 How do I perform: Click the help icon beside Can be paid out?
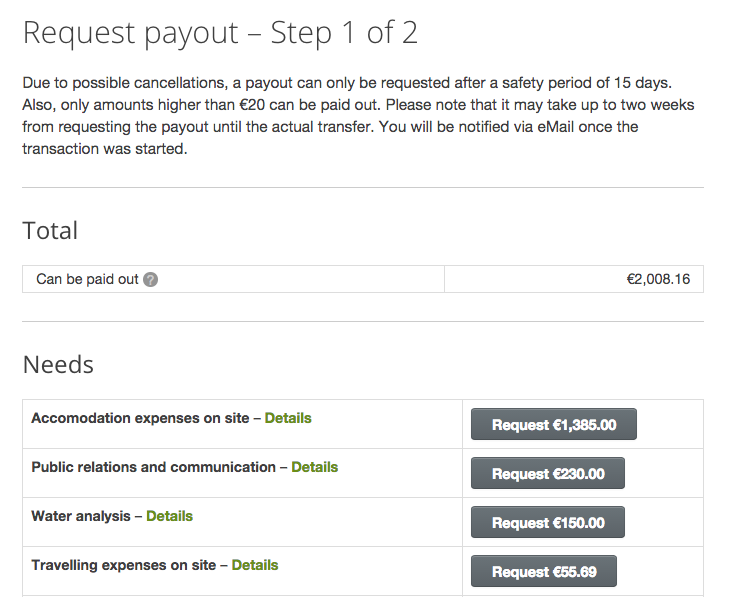click(x=150, y=279)
